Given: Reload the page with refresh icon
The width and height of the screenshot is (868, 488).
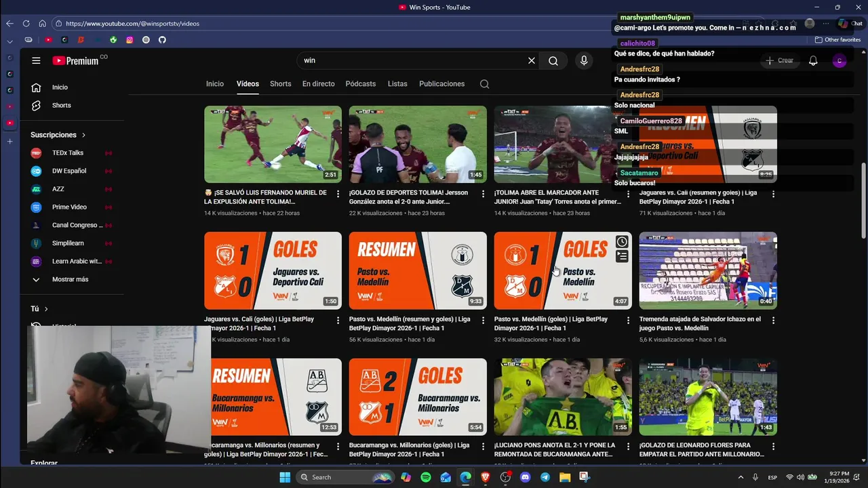Looking at the screenshot, I should pos(26,23).
